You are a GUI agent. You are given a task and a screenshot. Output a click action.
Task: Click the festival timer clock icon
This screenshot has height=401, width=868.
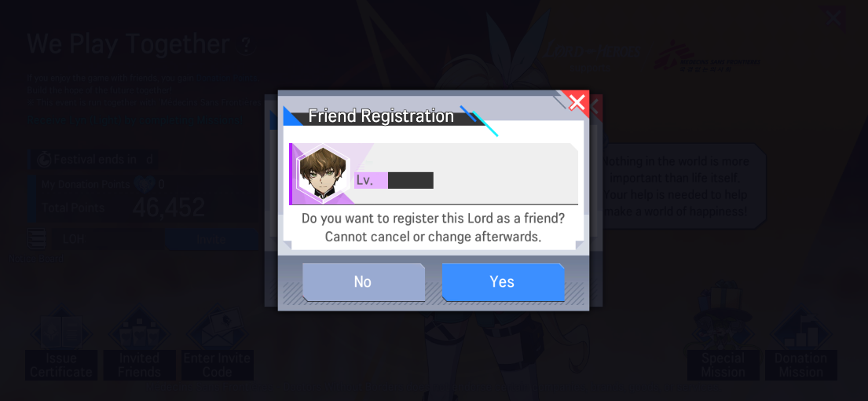(x=44, y=160)
